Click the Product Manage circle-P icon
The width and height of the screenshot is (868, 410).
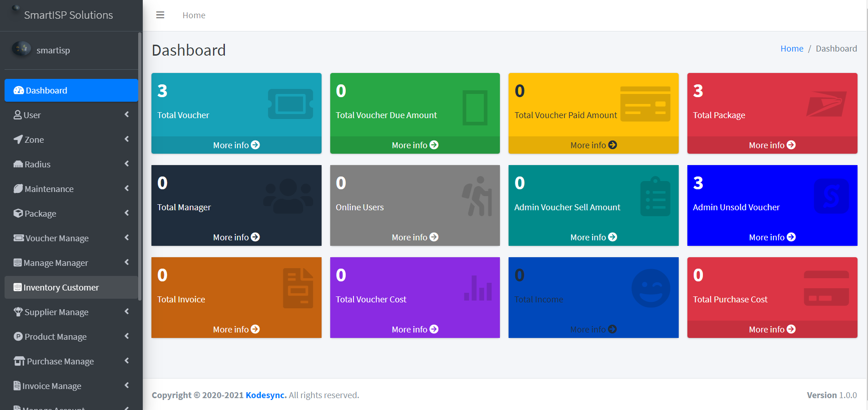pos(18,337)
